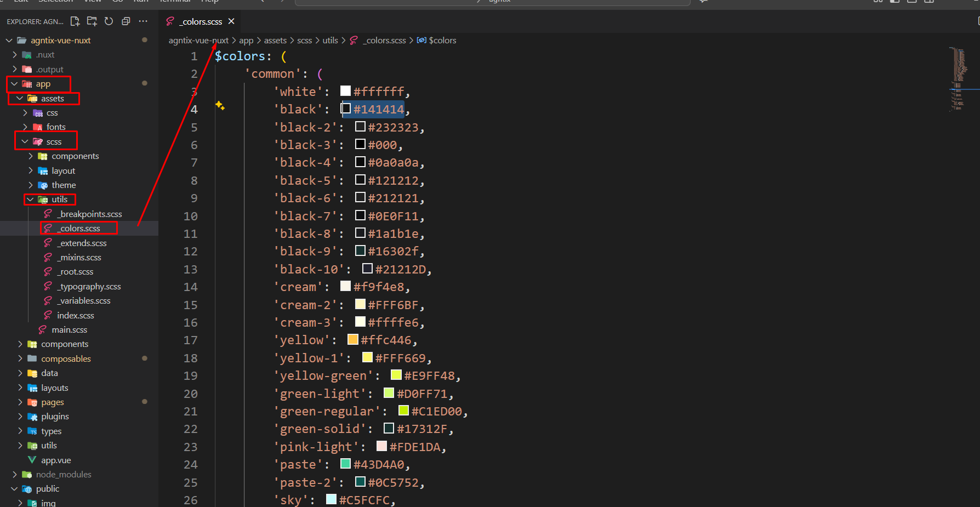Select the _colors.scss editor tab
The height and width of the screenshot is (507, 980).
(201, 21)
